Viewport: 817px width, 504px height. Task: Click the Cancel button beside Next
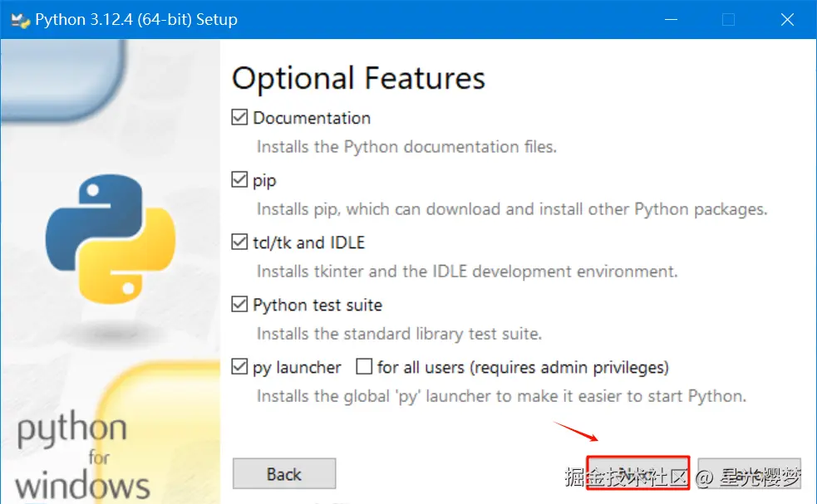[749, 474]
